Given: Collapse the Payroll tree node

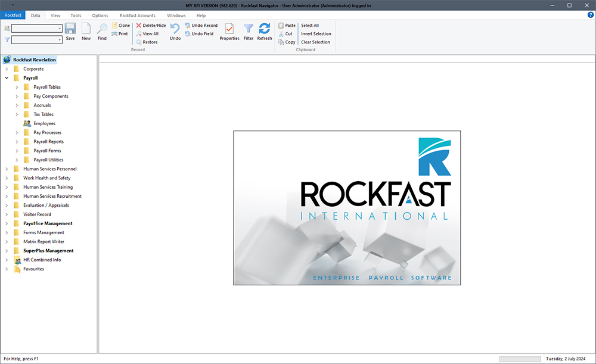Looking at the screenshot, I should pyautogui.click(x=7, y=78).
